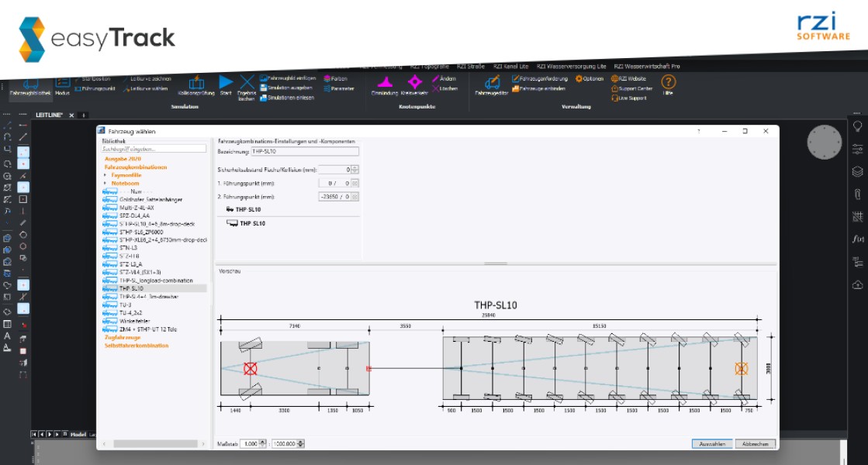This screenshot has height=465, width=868.
Task: Switch to RZI Straße ribbon tab
Action: coord(471,67)
